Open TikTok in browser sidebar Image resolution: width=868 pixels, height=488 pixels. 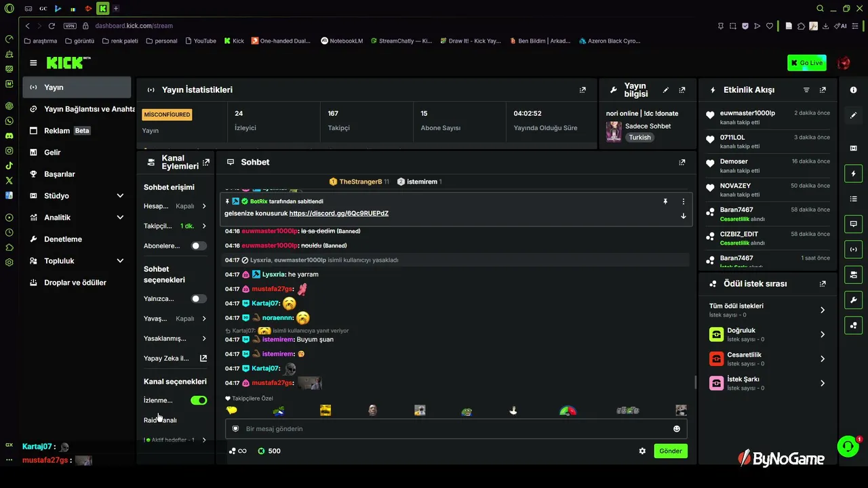point(9,165)
